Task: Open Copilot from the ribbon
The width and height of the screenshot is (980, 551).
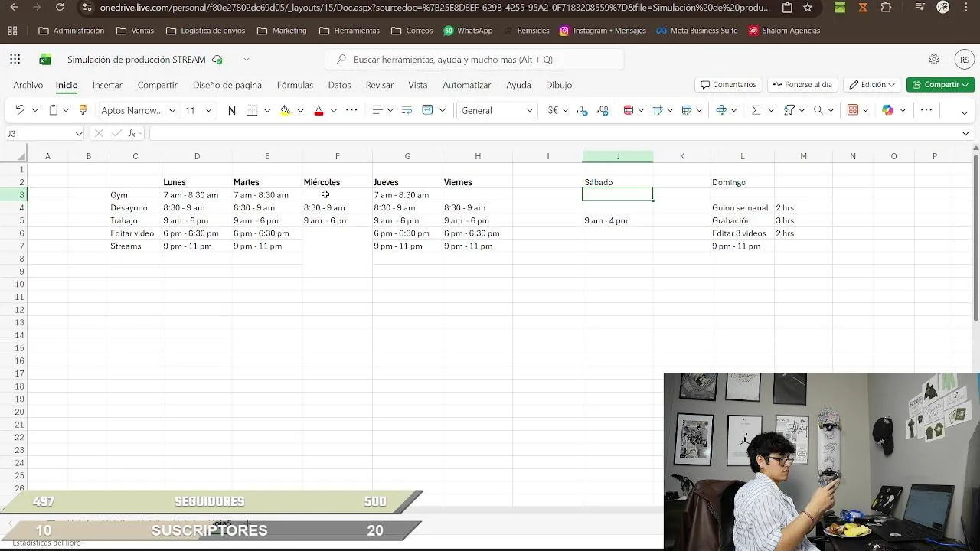Action: click(x=887, y=110)
